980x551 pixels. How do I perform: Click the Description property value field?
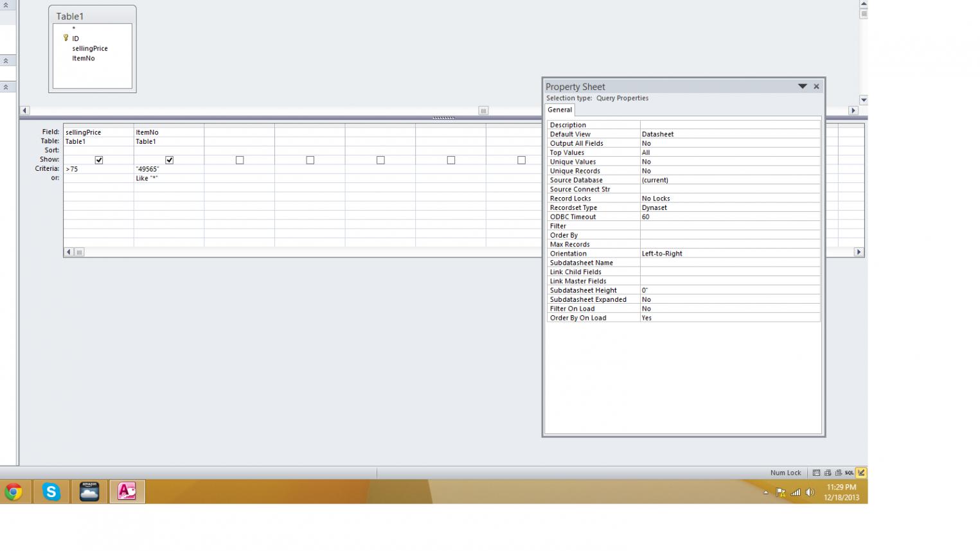(x=730, y=125)
